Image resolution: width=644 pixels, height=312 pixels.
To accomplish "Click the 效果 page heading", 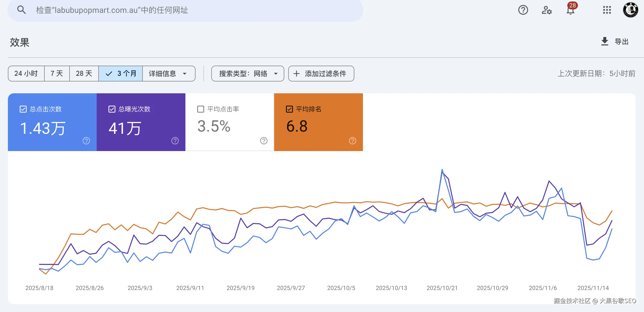I will point(19,42).
